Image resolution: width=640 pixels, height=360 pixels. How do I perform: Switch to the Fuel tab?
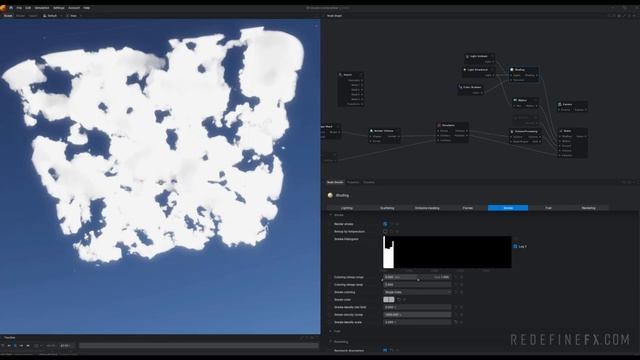pos(548,208)
